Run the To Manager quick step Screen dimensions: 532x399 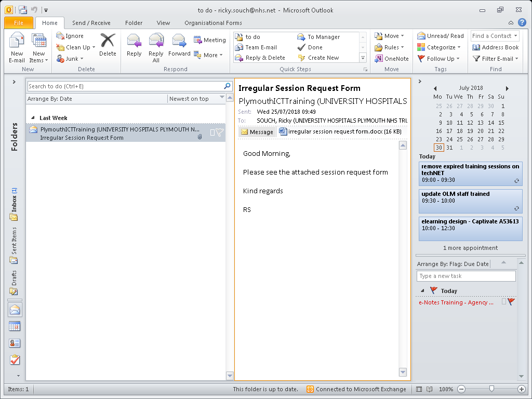tap(318, 37)
